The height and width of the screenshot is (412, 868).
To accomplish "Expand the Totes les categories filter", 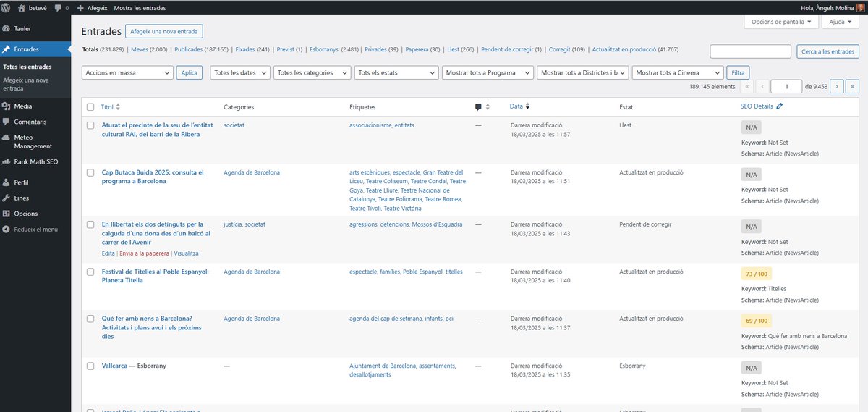I will (312, 72).
